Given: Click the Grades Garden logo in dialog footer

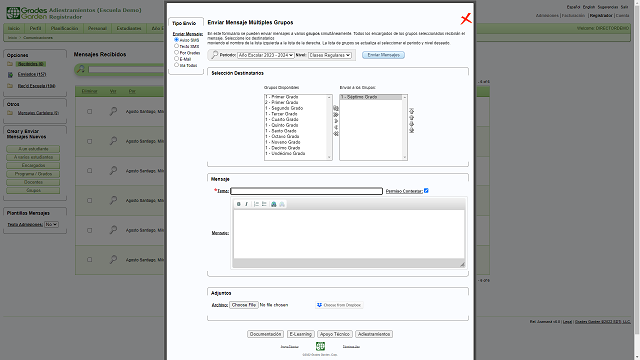Looking at the screenshot, I should (x=320, y=346).
